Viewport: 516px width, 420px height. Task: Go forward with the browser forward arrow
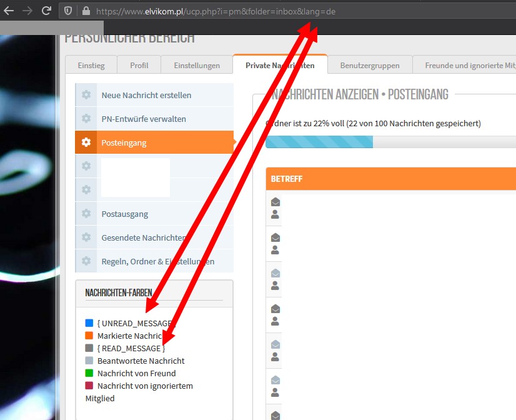click(27, 11)
